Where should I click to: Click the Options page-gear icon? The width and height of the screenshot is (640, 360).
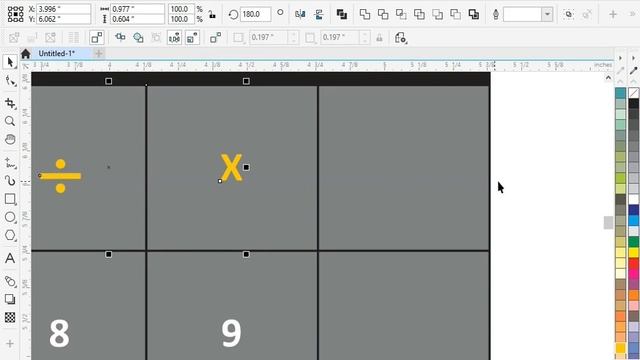click(x=401, y=38)
